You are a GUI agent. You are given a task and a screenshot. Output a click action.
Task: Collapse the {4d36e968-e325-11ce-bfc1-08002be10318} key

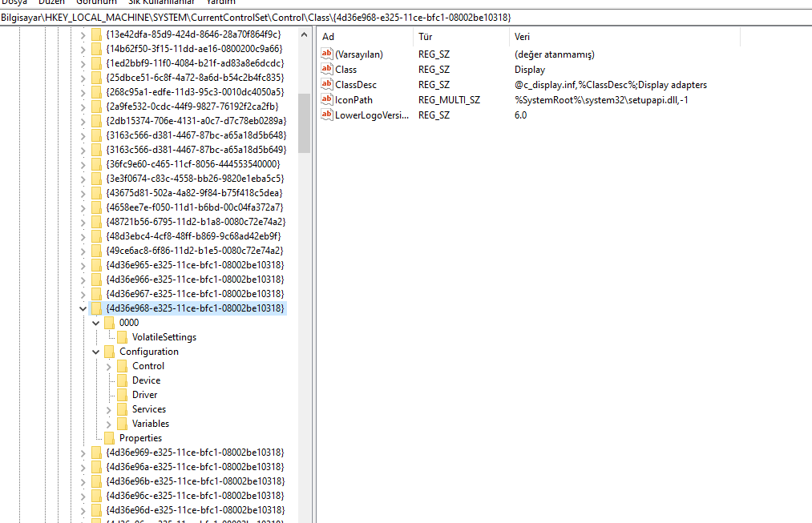83,308
